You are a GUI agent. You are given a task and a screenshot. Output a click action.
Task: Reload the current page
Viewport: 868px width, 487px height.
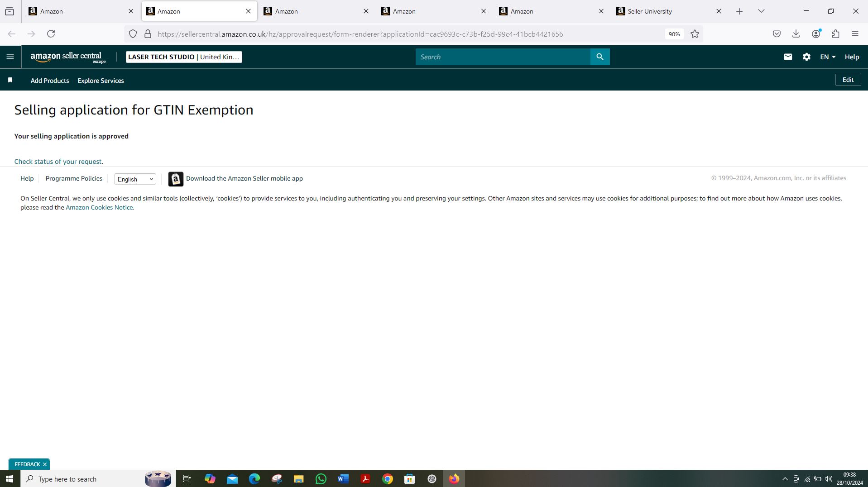(51, 34)
